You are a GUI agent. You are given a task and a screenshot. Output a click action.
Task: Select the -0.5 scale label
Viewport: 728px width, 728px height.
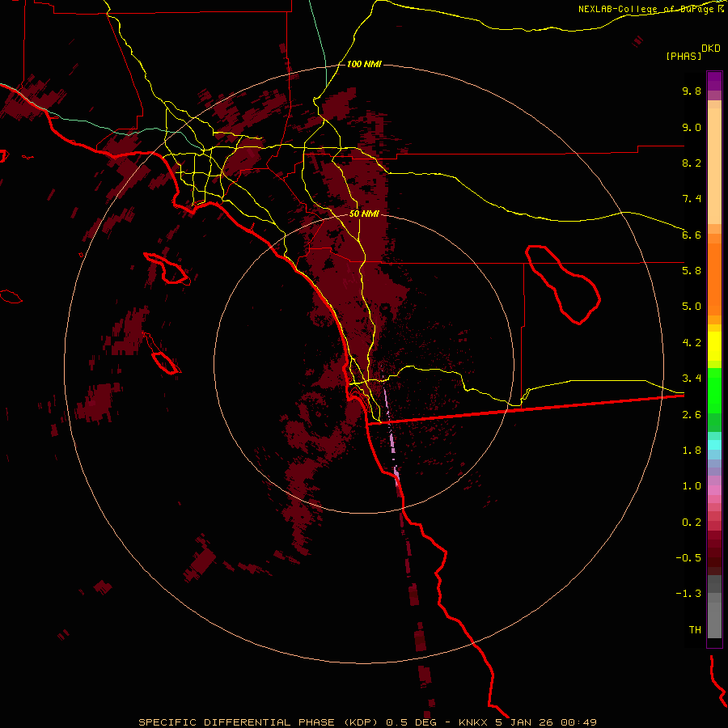click(688, 558)
